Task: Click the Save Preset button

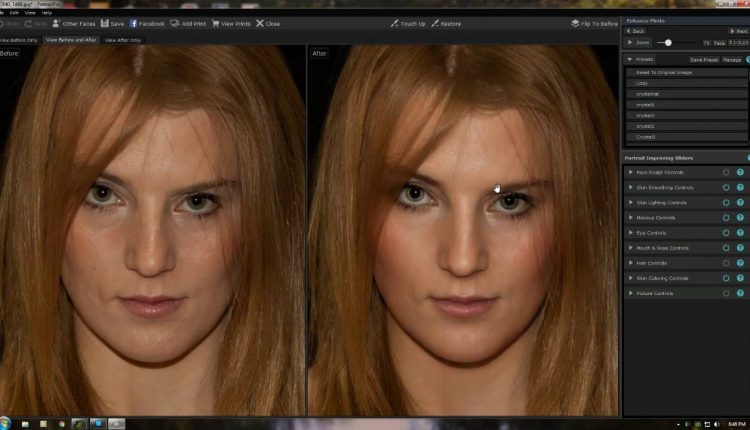Action: (x=704, y=60)
